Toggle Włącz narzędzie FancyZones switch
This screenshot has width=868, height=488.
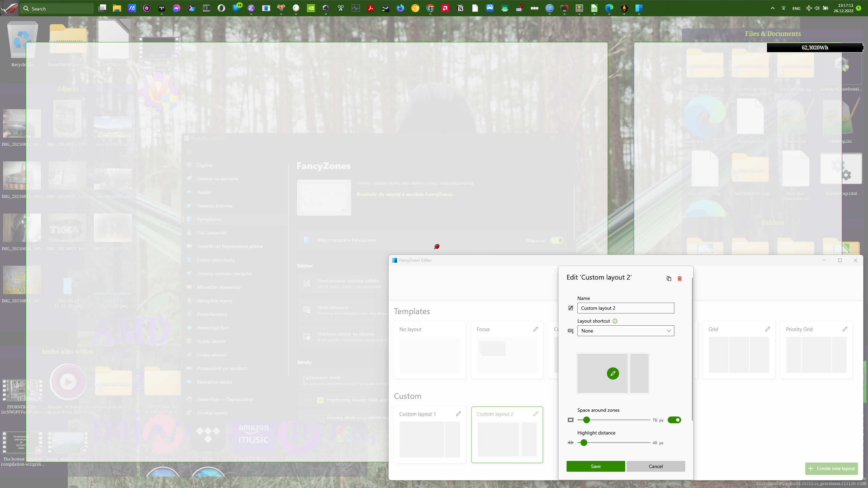pos(557,240)
